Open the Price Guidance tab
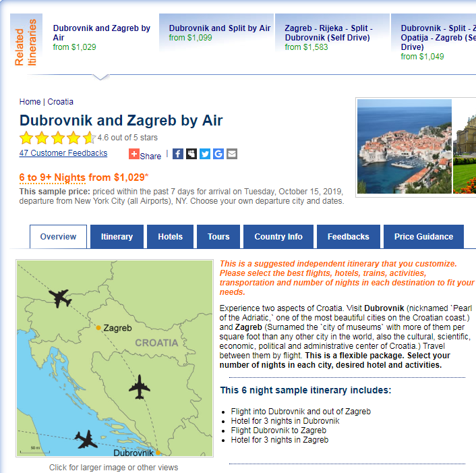 [423, 237]
